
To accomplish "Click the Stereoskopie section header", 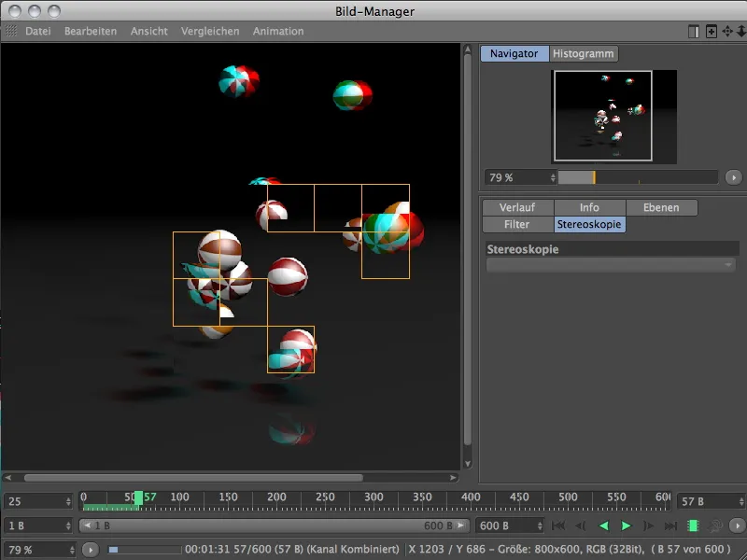I will coord(613,249).
